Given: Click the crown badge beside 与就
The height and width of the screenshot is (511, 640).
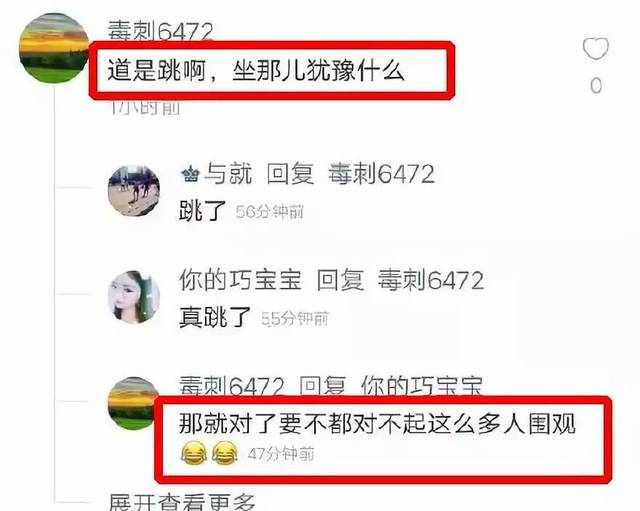Looking at the screenshot, I should [x=190, y=175].
